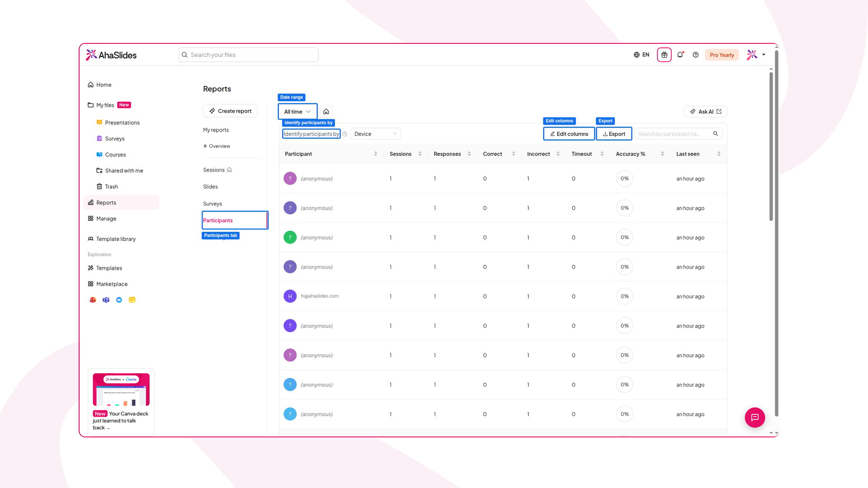Open the Slides report section
Screen dimensions: 868x488
(210, 187)
